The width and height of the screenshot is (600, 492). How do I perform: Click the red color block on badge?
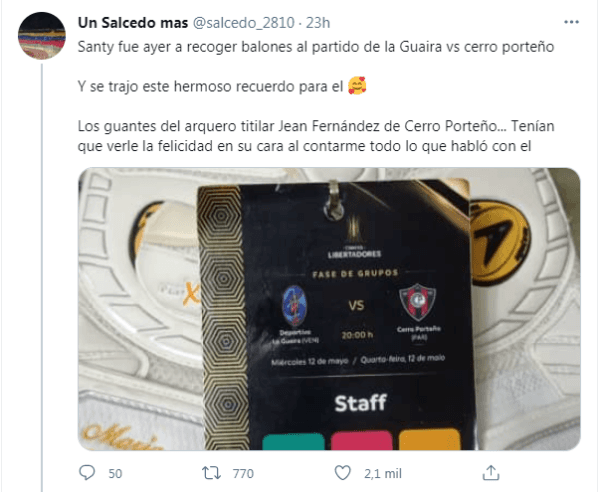(x=362, y=440)
